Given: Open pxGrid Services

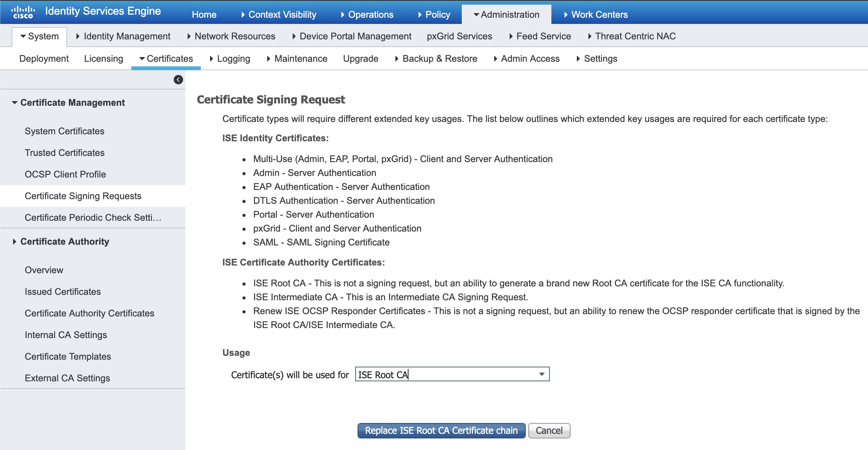Looking at the screenshot, I should (459, 36).
